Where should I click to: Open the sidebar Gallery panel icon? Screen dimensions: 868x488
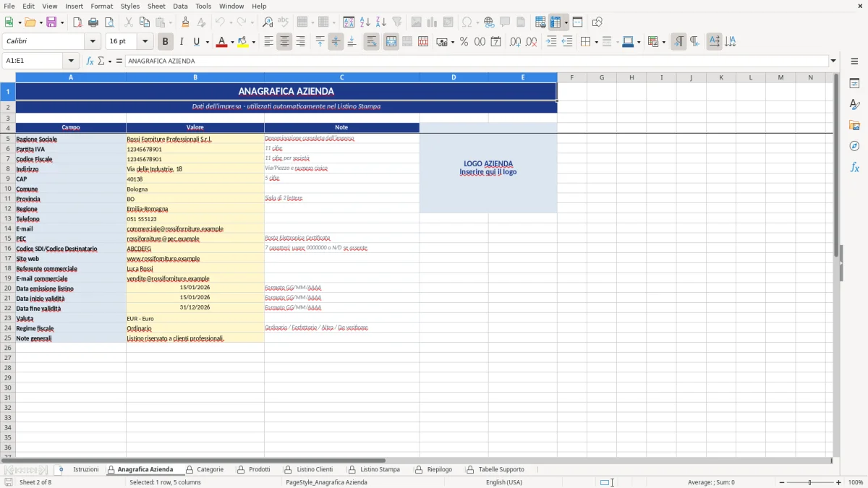coord(854,126)
